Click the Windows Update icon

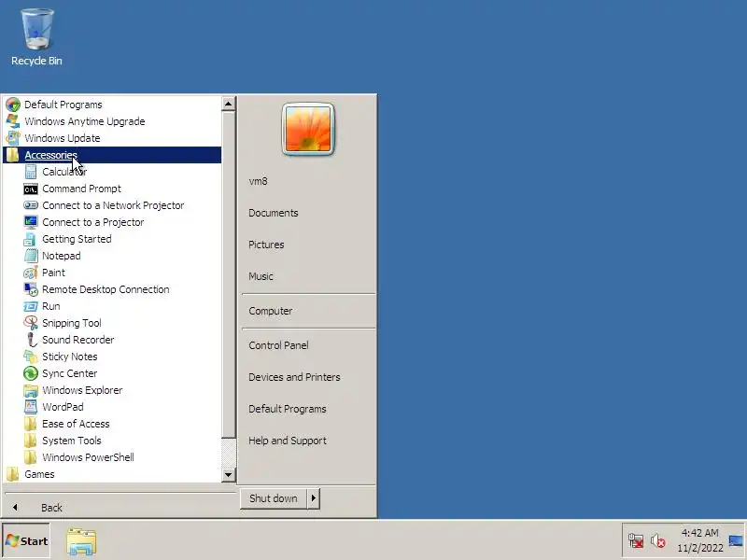13,138
